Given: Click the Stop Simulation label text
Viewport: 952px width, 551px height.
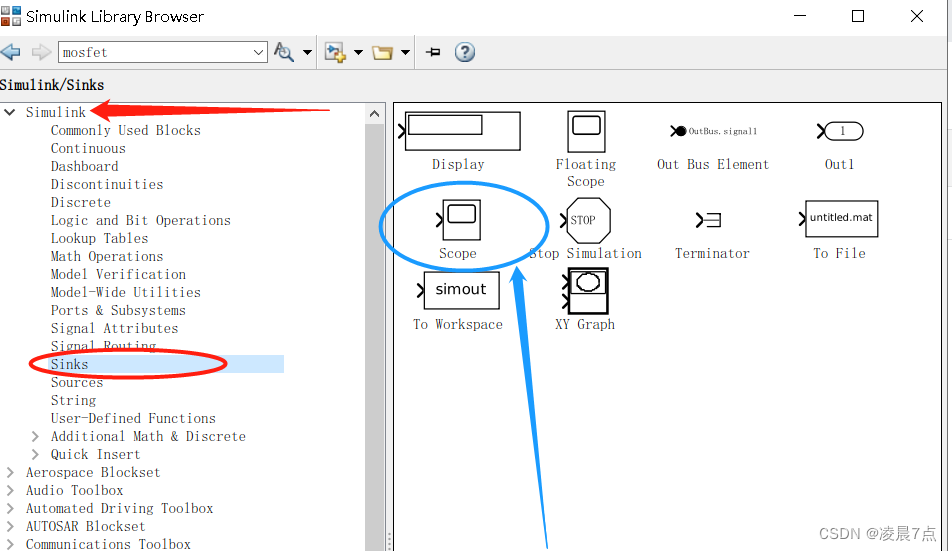Looking at the screenshot, I should pos(585,253).
